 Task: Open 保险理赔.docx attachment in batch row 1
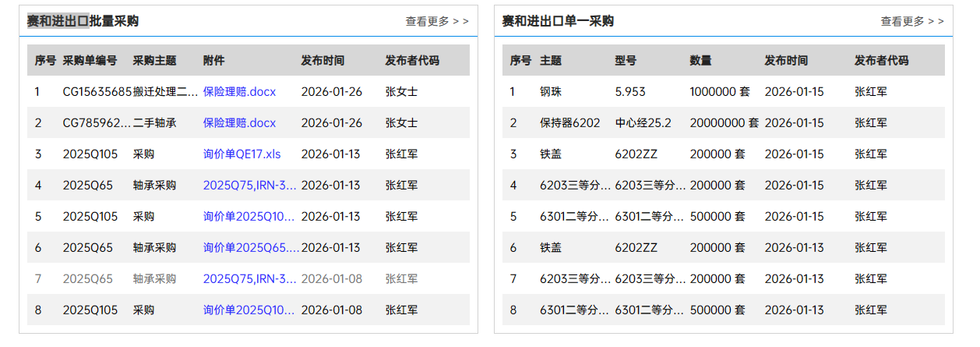[239, 91]
